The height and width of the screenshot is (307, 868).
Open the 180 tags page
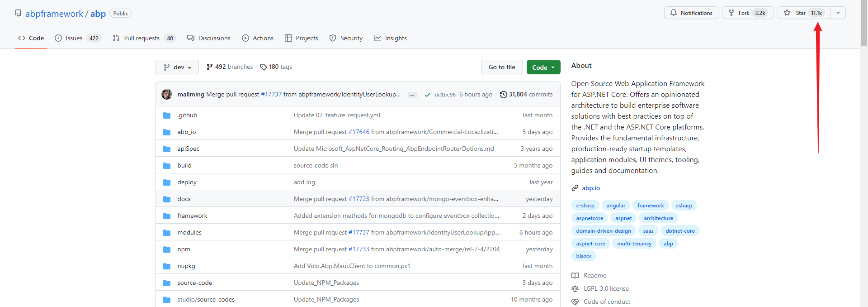pos(276,67)
